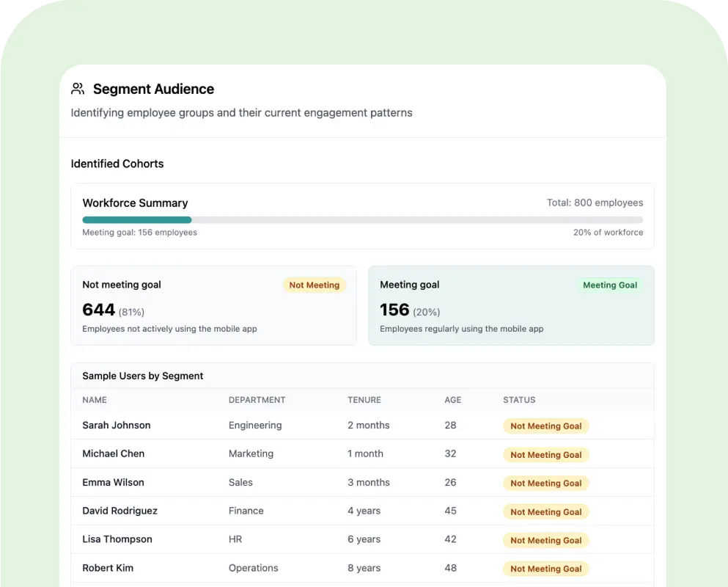
Task: Click Employees not actively using the mobile app
Action: [x=169, y=329]
